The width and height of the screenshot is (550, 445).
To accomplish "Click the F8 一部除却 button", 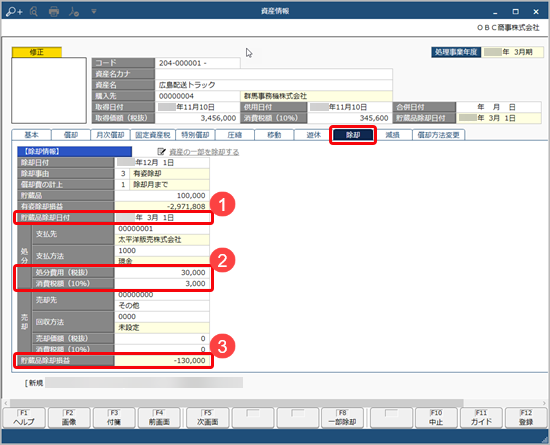I will pyautogui.click(x=343, y=418).
